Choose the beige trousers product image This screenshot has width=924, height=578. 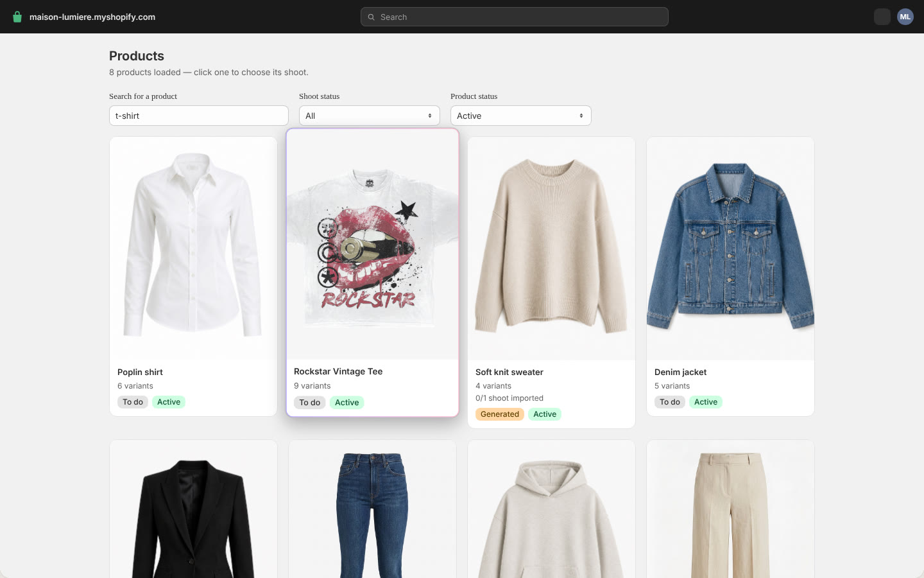[730, 509]
